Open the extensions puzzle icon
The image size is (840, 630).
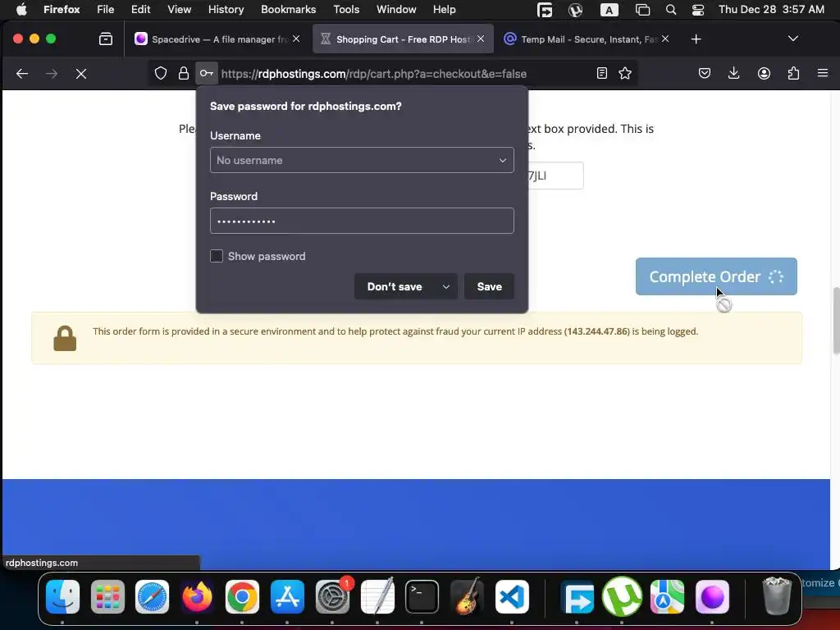pos(793,73)
